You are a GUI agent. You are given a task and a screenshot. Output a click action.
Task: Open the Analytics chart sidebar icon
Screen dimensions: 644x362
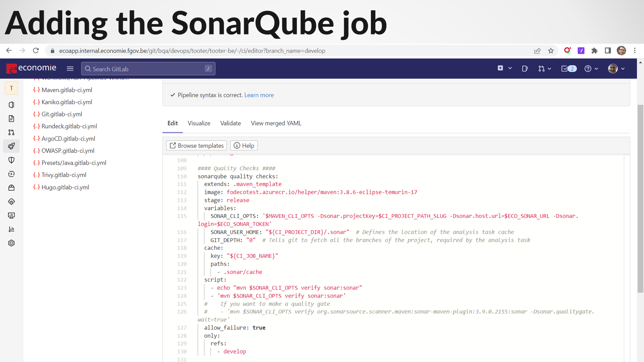coord(12,229)
